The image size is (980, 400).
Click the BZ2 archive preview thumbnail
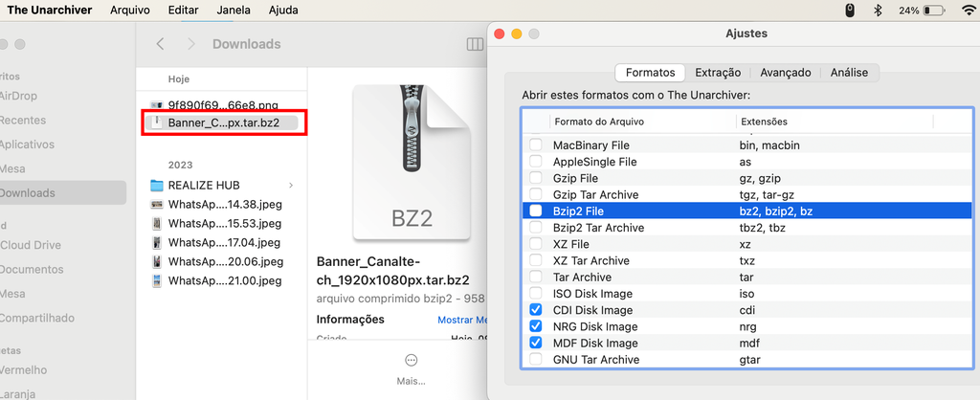click(411, 163)
